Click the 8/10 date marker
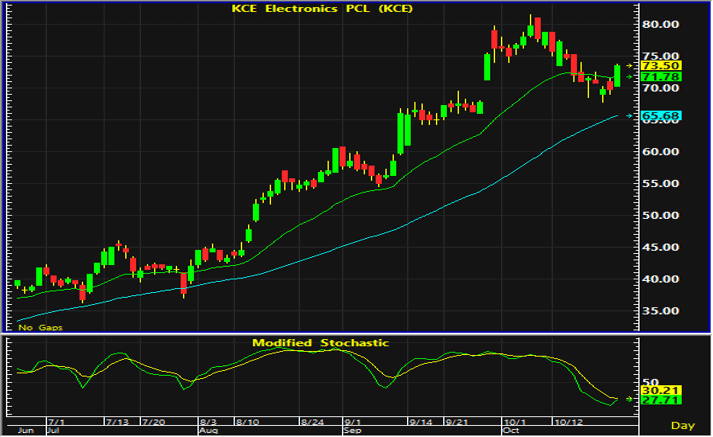Image resolution: width=713 pixels, height=437 pixels. click(x=247, y=422)
